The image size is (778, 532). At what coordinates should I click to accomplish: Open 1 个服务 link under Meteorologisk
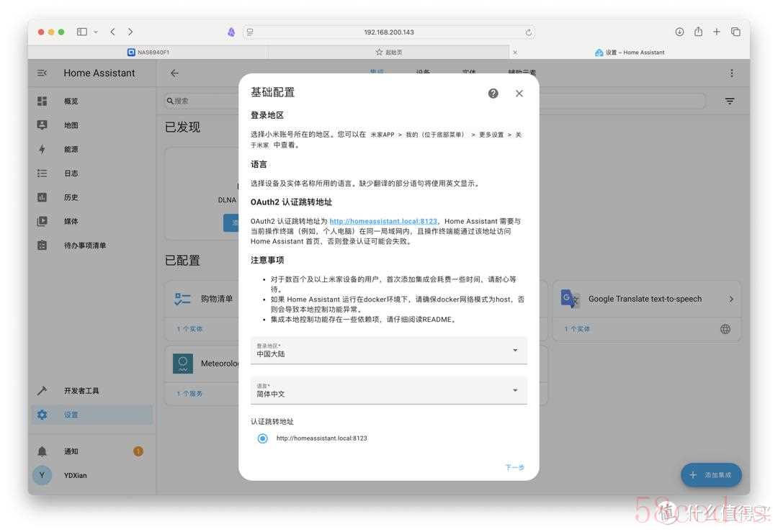[189, 394]
